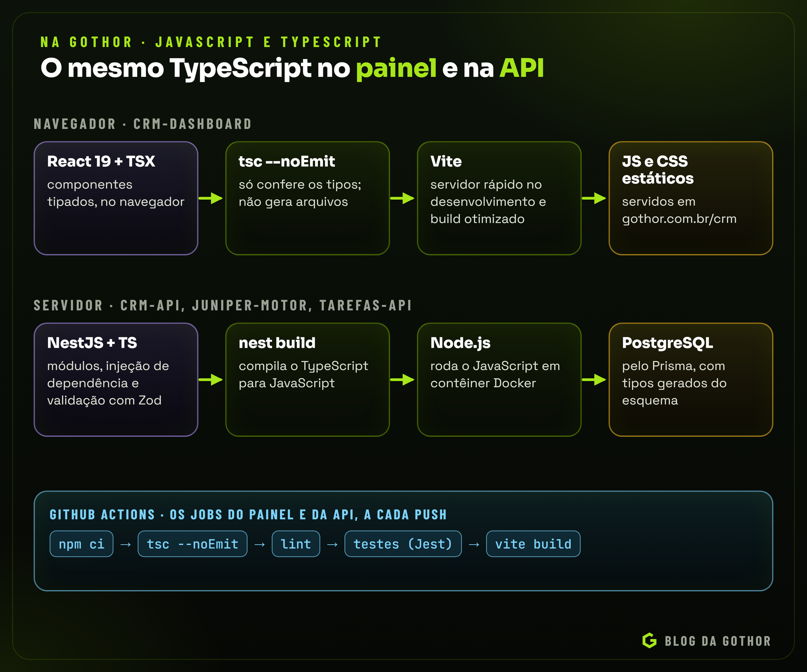Viewport: 807px width, 672px height.
Task: Click "não gera arquivos" text
Action: coord(293,202)
